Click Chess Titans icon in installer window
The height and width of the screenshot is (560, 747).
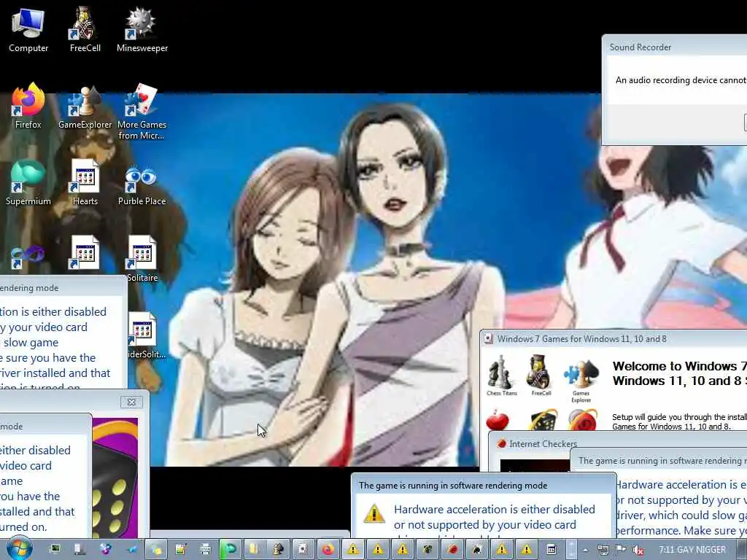point(501,376)
